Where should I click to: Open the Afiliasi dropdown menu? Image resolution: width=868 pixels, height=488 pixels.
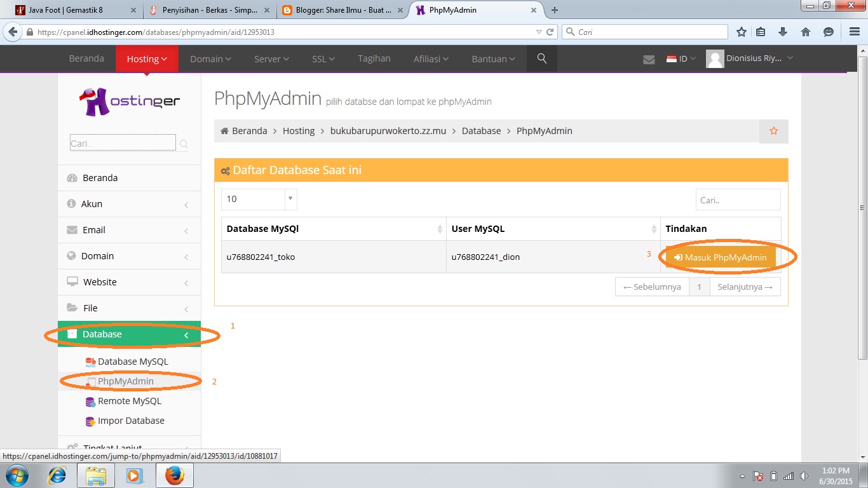pyautogui.click(x=431, y=58)
